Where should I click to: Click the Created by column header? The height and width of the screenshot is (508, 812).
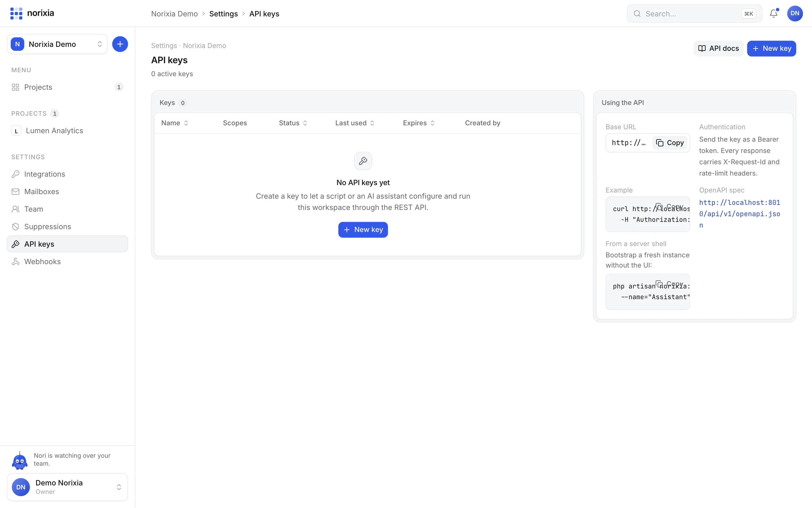click(482, 123)
